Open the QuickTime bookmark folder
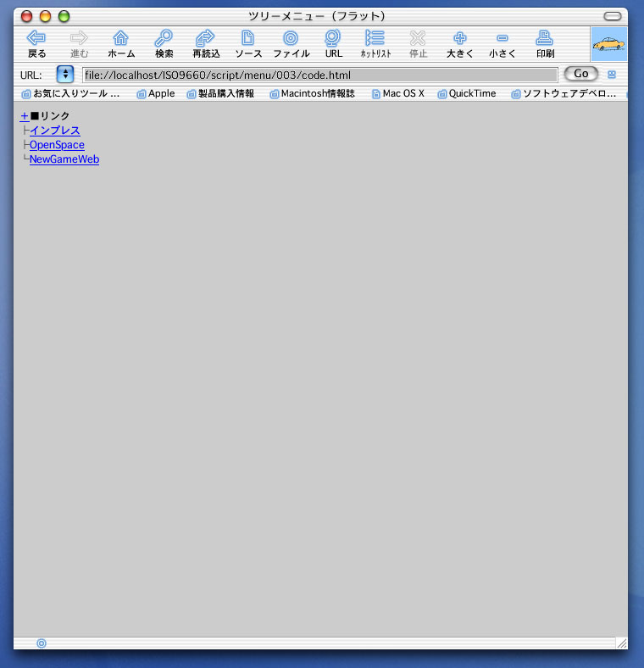 tap(467, 94)
